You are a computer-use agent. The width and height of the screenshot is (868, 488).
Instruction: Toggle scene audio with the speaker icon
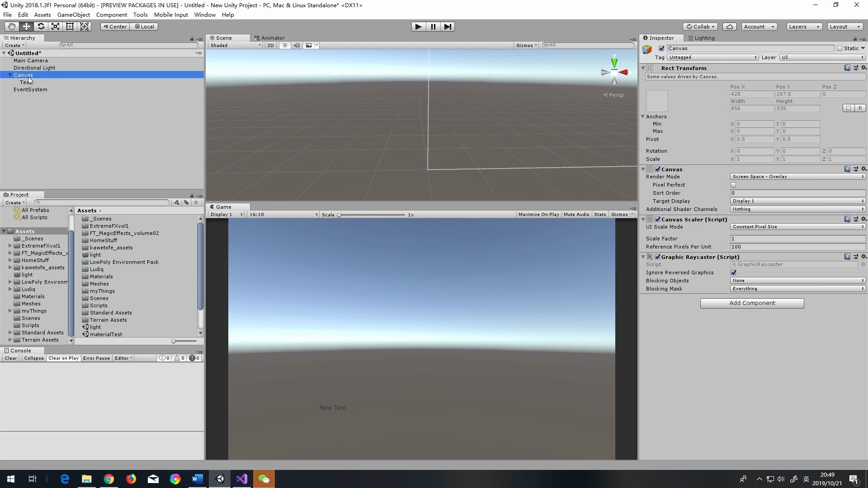click(296, 45)
